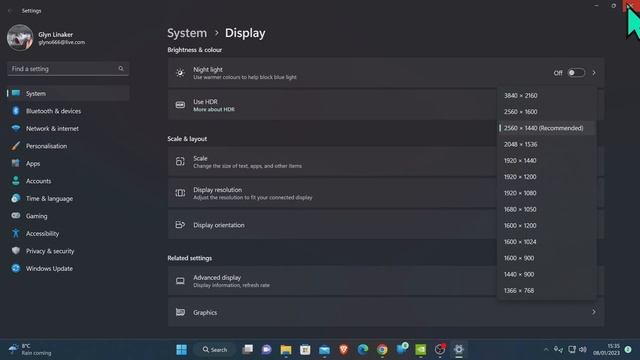Open the Graphics settings chevron

click(x=594, y=312)
